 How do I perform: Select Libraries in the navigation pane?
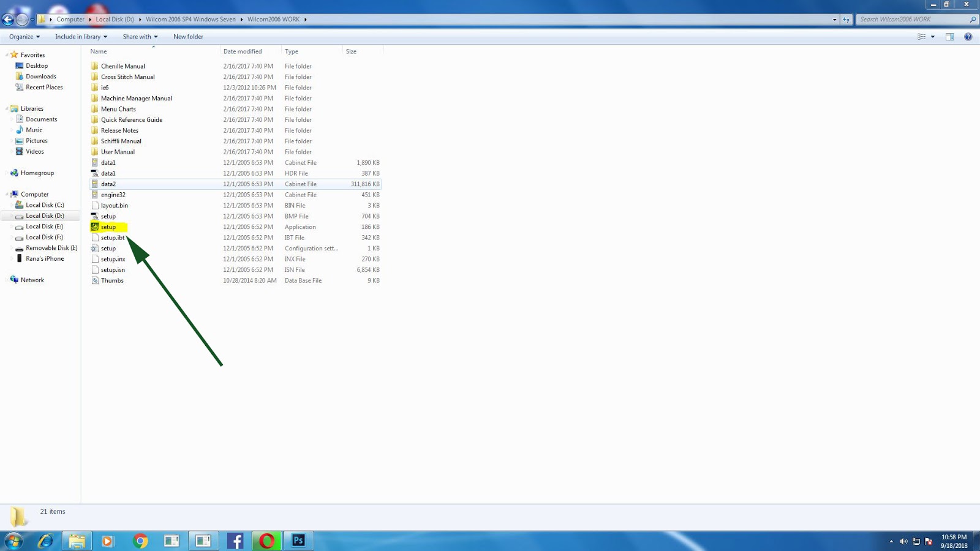(32, 109)
